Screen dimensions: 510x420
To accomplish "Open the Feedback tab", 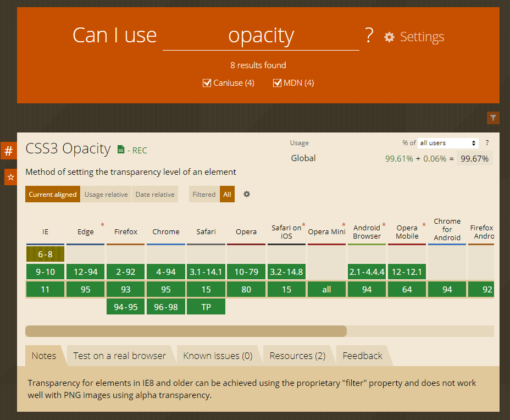I will (x=362, y=356).
